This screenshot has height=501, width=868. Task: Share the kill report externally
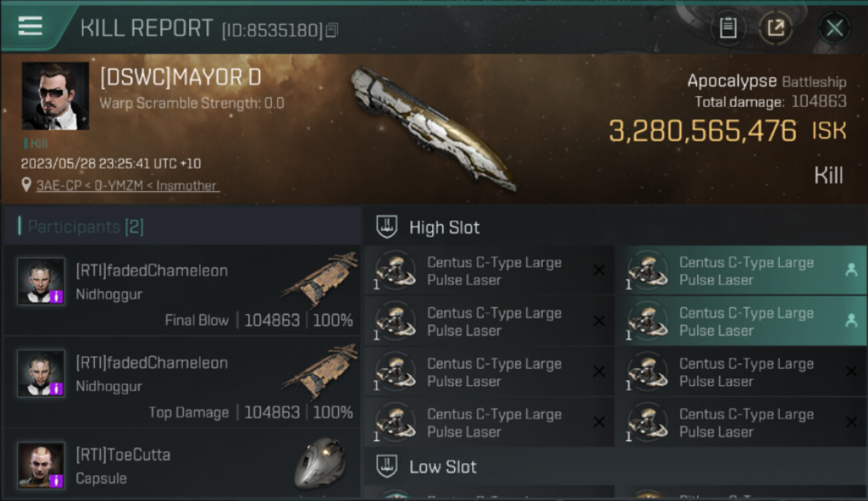point(775,28)
